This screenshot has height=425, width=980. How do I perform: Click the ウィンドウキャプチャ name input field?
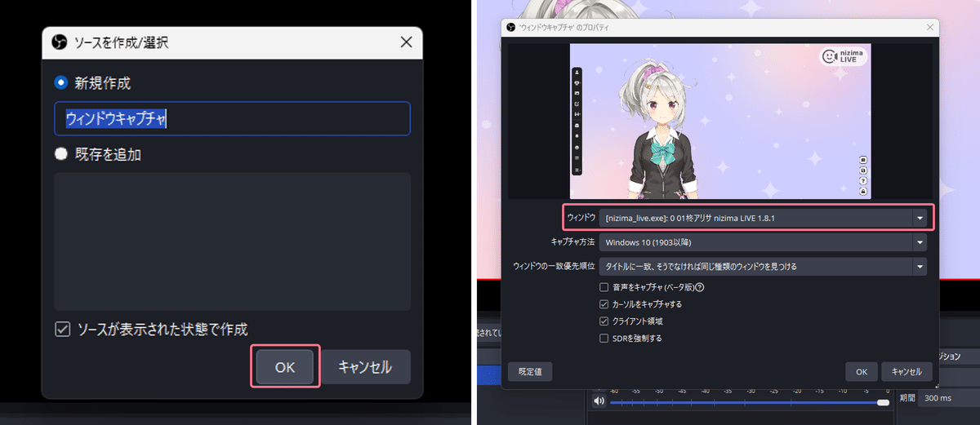[x=232, y=119]
